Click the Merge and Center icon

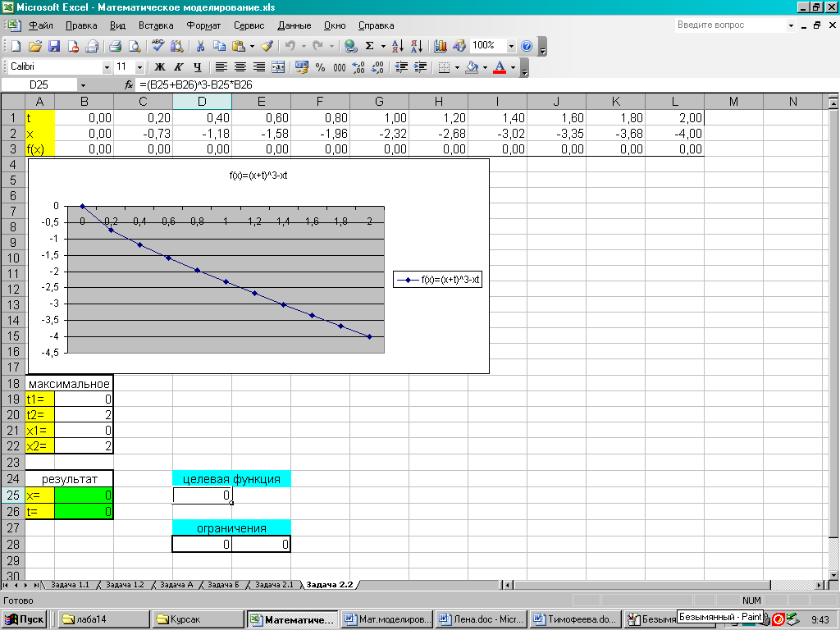278,67
